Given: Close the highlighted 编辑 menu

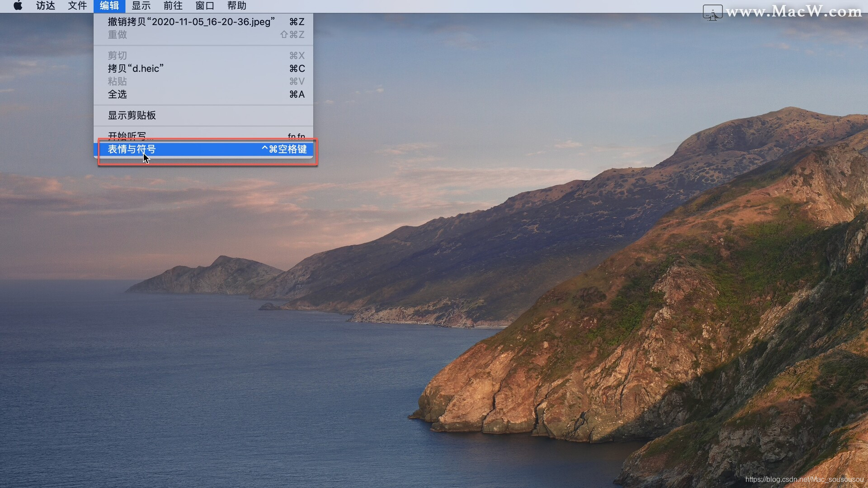Looking at the screenshot, I should pos(109,6).
